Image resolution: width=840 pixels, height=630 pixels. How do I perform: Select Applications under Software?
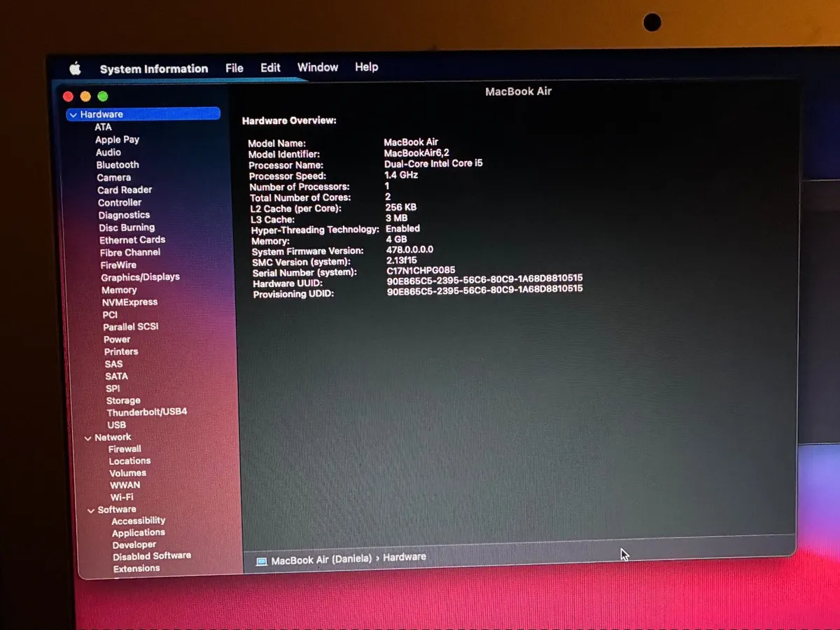tap(139, 533)
